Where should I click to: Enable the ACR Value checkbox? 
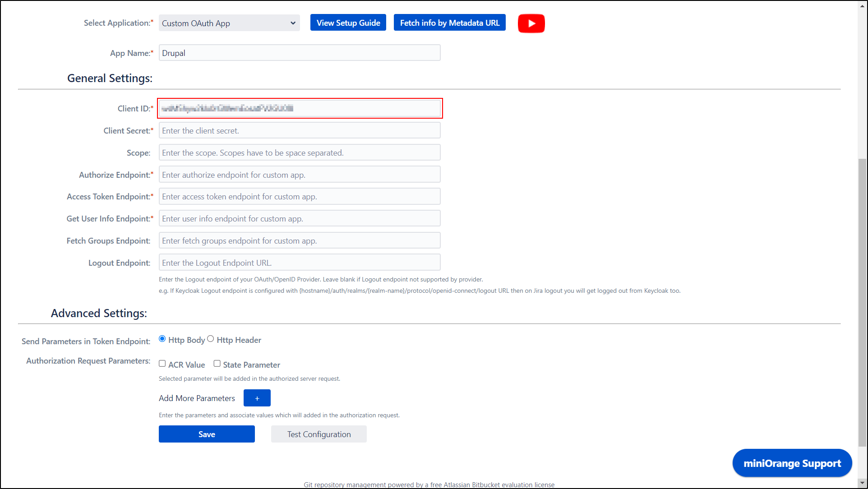pyautogui.click(x=162, y=363)
